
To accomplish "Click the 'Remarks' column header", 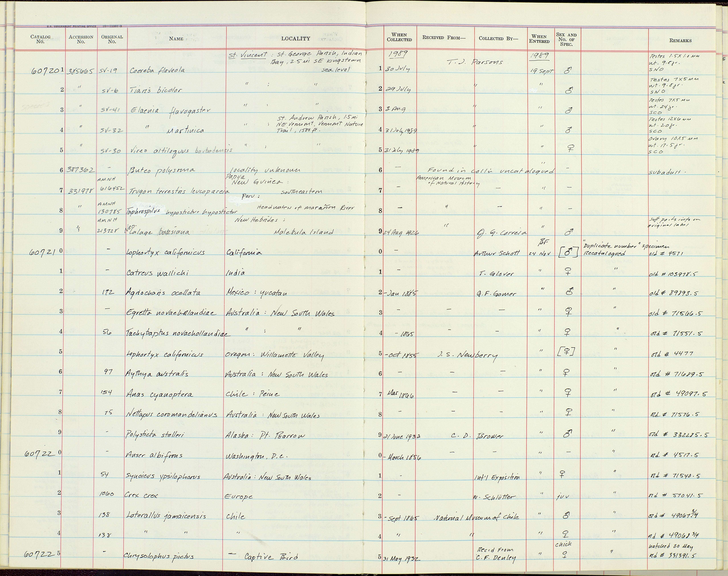I will (680, 40).
